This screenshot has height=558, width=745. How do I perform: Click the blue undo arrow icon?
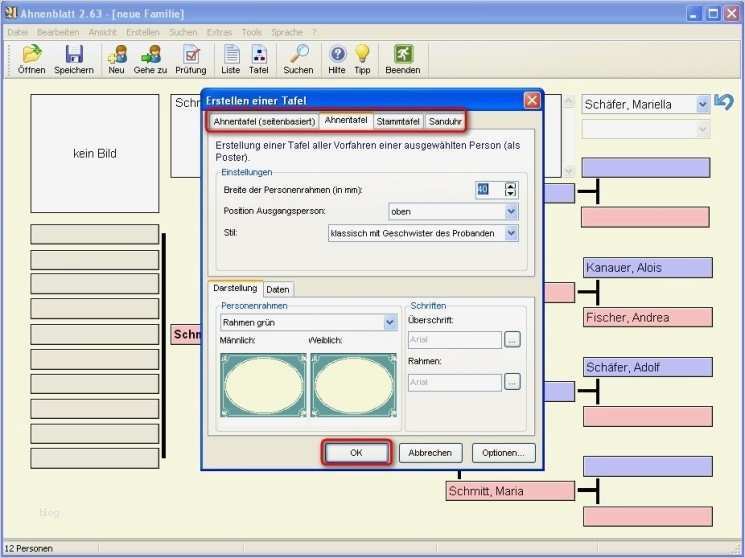724,103
